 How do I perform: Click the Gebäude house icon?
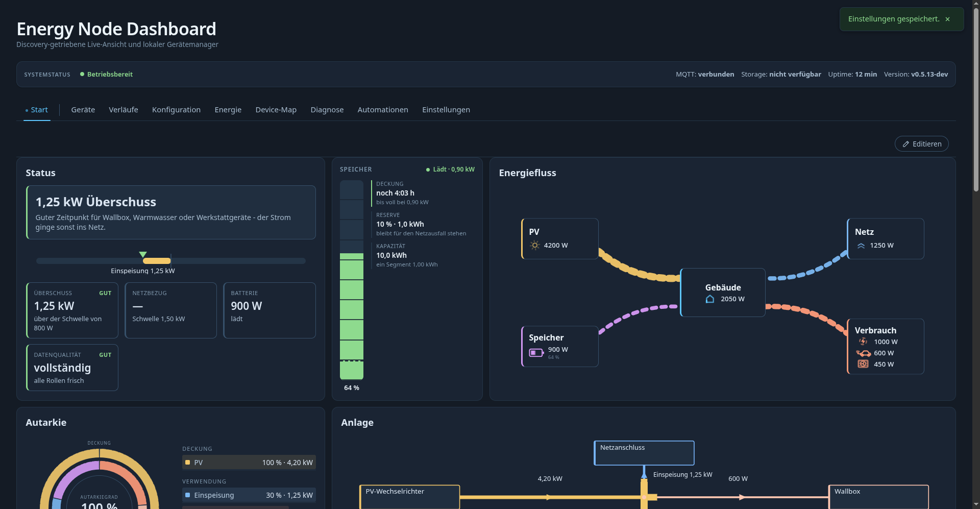[710, 299]
